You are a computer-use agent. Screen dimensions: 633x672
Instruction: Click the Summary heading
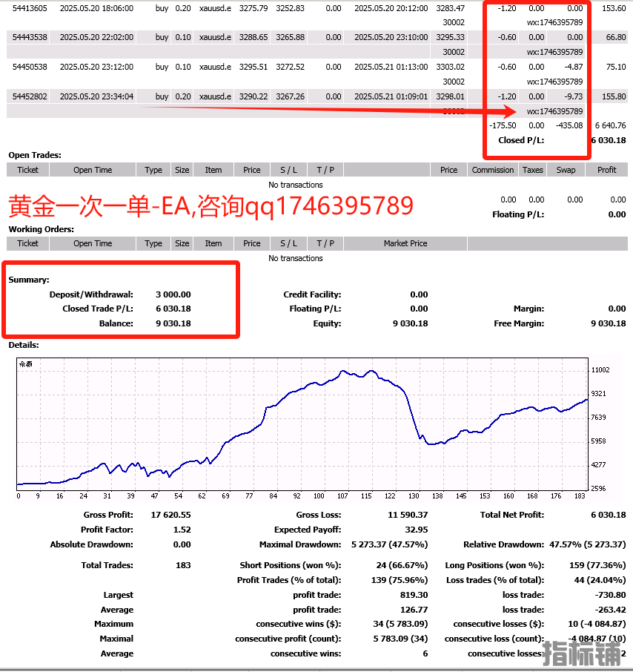pos(29,280)
